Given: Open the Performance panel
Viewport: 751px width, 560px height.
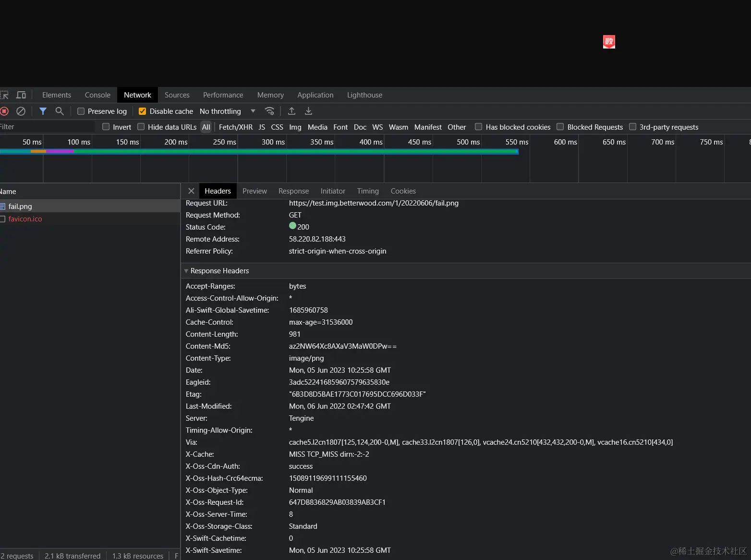Looking at the screenshot, I should click(223, 95).
